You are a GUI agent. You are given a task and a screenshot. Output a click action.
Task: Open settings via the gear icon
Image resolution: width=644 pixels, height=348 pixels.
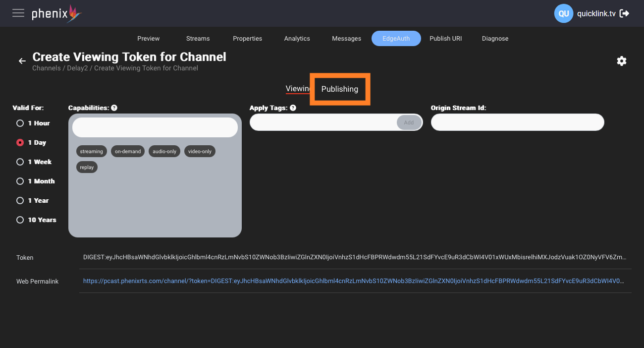pos(622,61)
